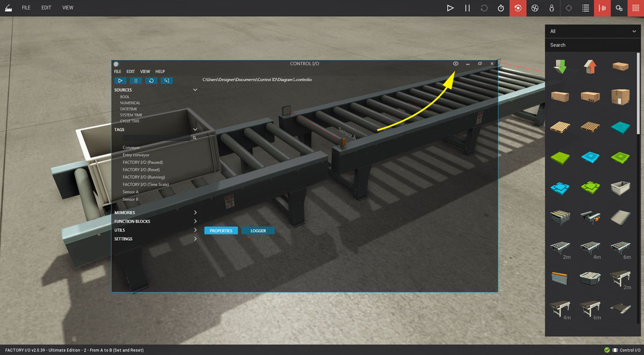Select NUMERICAL source item
The width and height of the screenshot is (644, 355).
[130, 103]
